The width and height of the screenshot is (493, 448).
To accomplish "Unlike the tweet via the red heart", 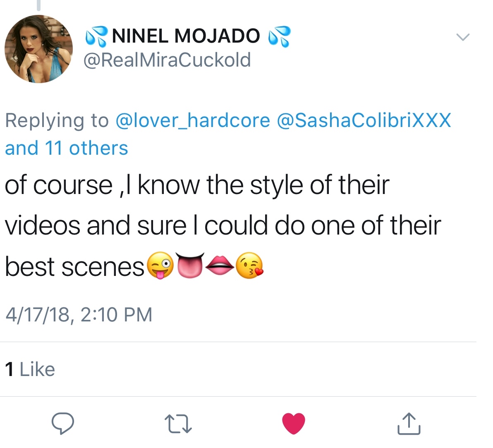I will point(294,424).
